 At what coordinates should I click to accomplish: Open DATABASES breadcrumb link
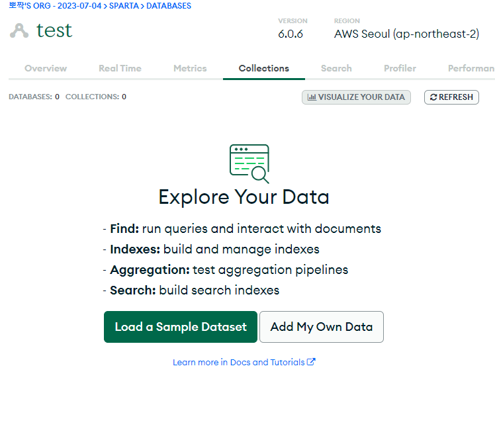pos(169,6)
